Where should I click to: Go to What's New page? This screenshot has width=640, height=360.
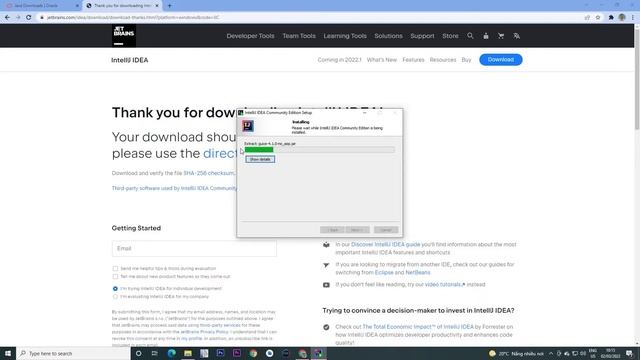tap(382, 60)
